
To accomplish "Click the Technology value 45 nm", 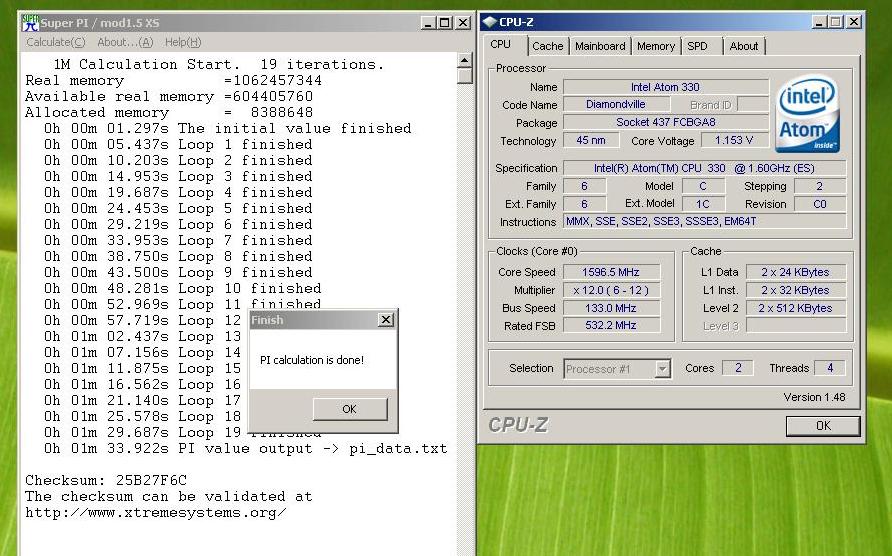I will 590,140.
